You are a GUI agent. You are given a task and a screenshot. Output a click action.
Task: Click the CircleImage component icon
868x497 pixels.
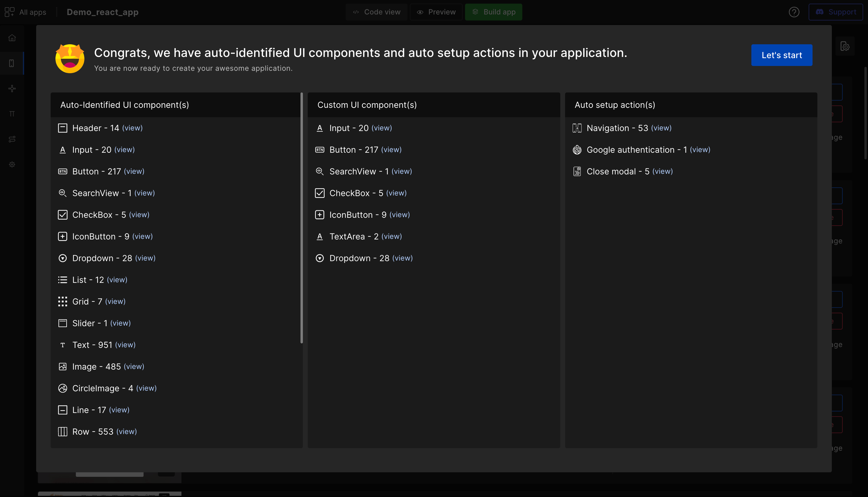pos(62,388)
